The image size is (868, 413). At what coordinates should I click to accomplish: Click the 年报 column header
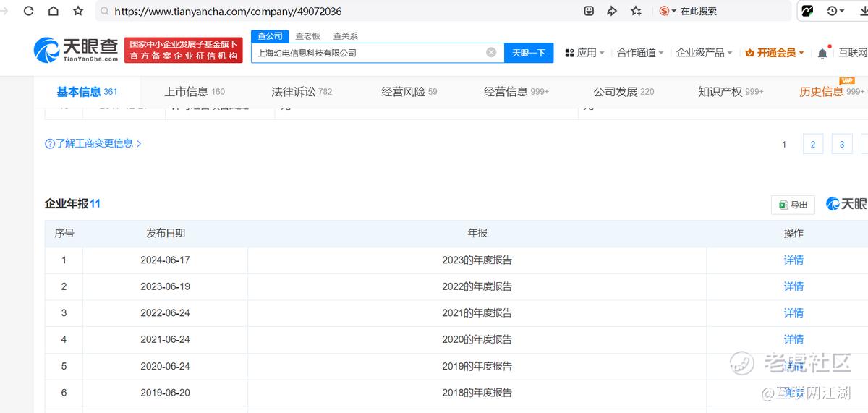click(477, 233)
